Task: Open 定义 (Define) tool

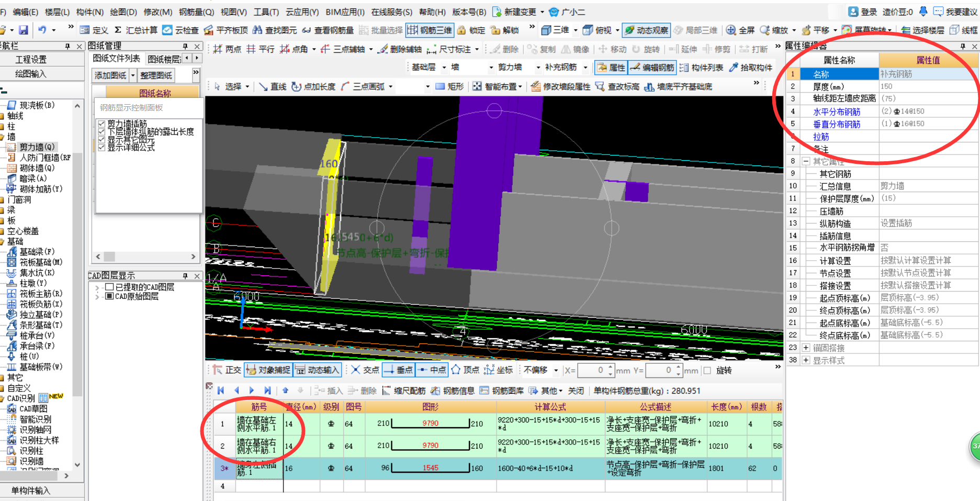Action: pos(94,30)
